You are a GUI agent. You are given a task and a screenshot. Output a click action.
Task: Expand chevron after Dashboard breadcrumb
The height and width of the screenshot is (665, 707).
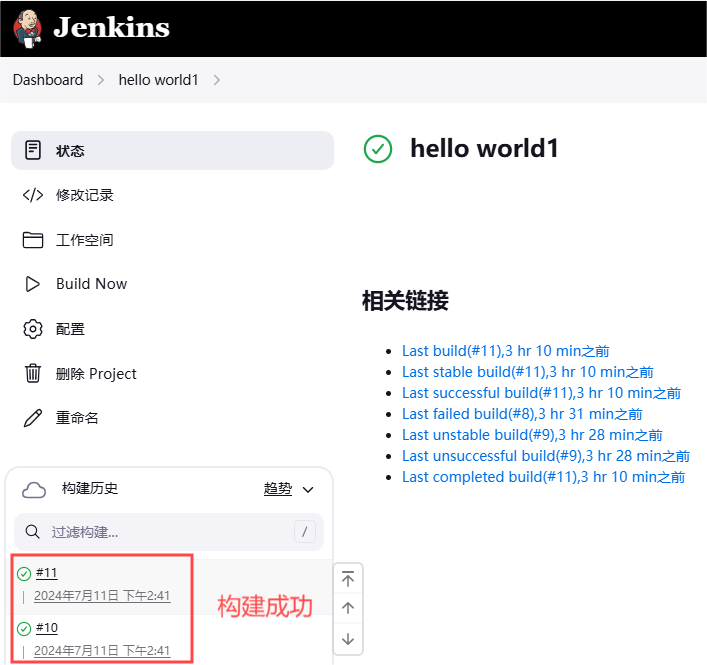[x=101, y=80]
